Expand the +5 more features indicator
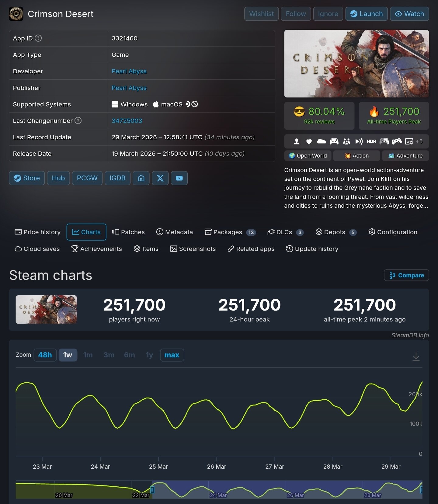 [419, 141]
